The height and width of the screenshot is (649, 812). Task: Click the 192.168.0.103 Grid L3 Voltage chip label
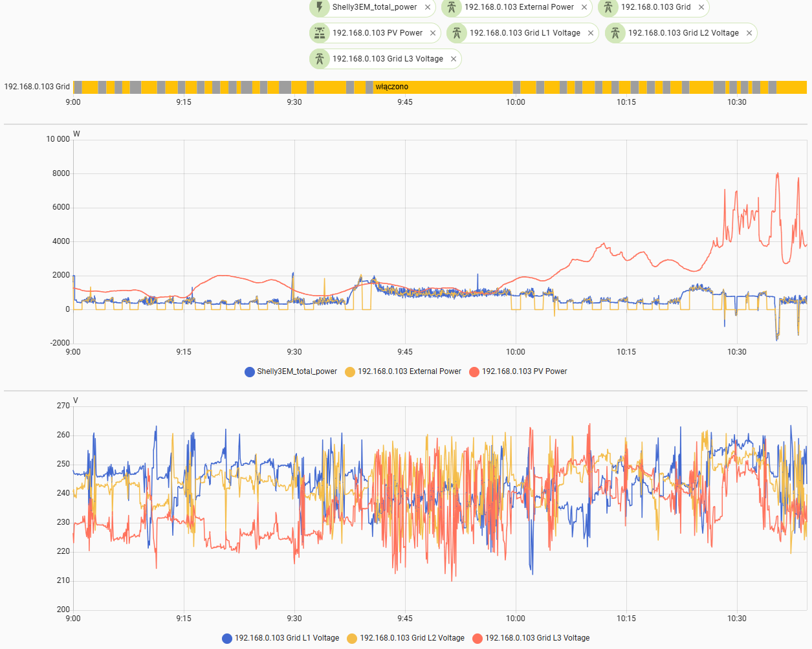pos(388,59)
